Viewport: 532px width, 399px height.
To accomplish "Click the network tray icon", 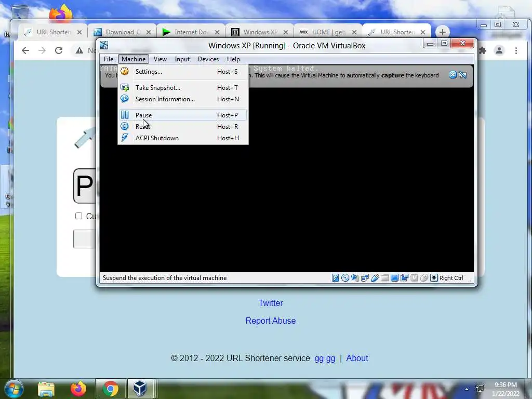I will point(480,389).
